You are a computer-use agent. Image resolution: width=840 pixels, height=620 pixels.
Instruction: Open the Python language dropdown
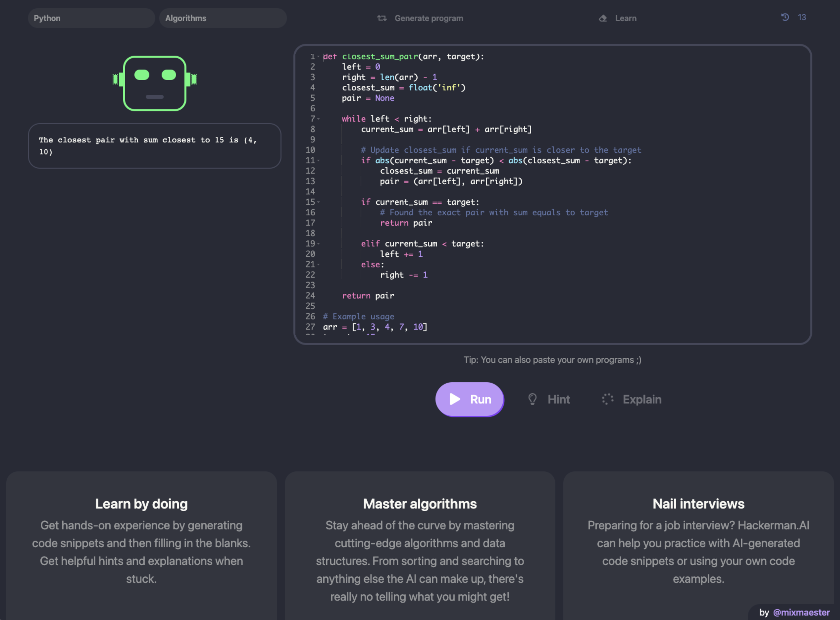click(x=91, y=18)
